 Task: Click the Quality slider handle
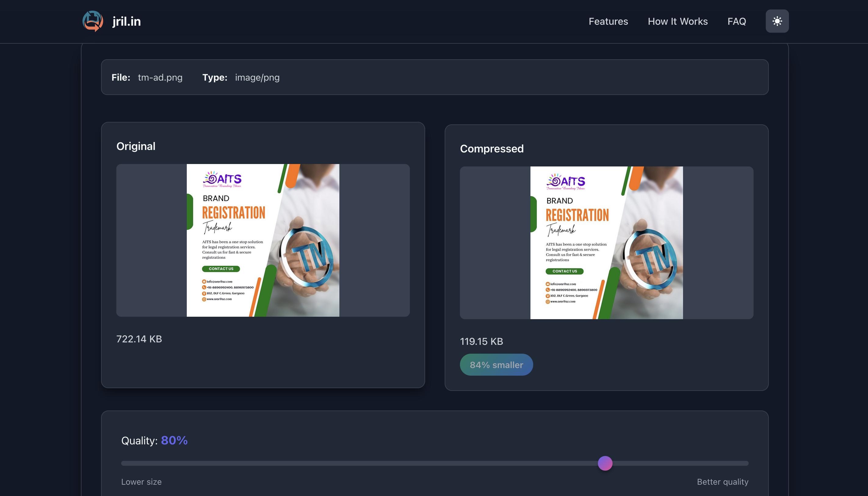[605, 463]
